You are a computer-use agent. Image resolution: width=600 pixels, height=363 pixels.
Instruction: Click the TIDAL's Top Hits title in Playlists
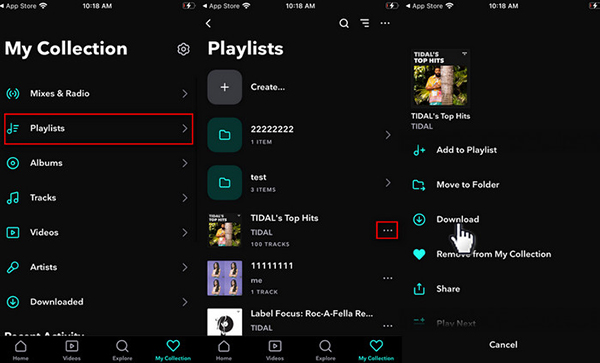284,218
